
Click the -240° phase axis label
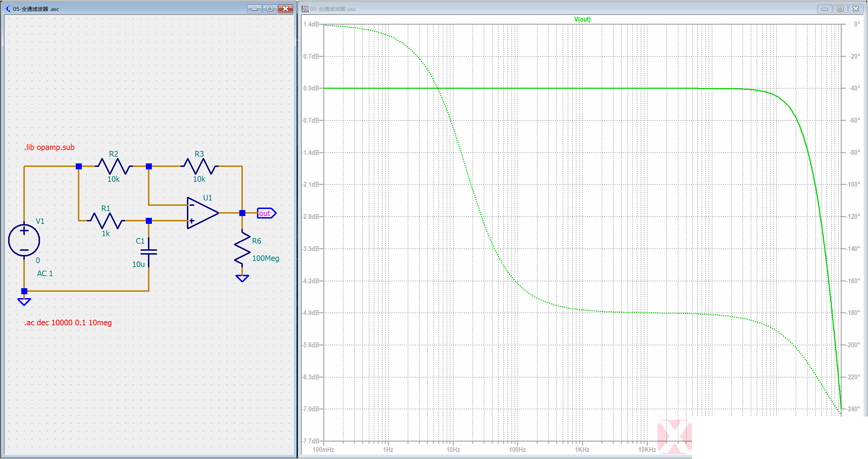point(853,409)
